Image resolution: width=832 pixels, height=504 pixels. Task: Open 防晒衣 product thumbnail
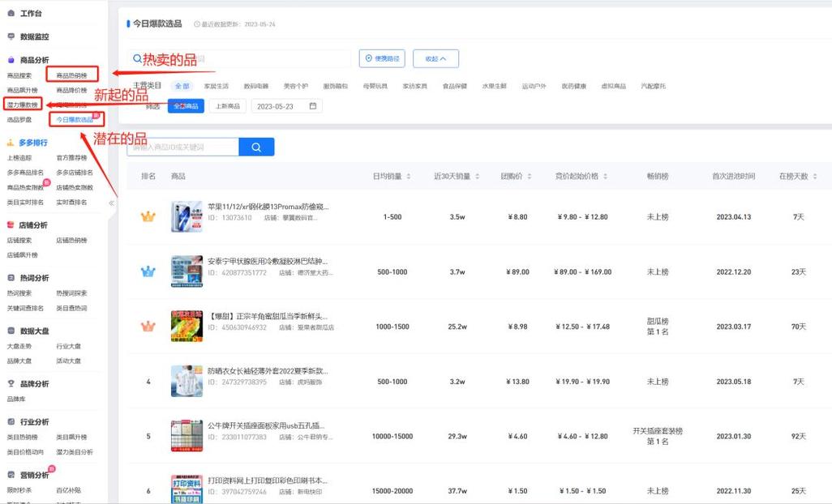coord(187,381)
